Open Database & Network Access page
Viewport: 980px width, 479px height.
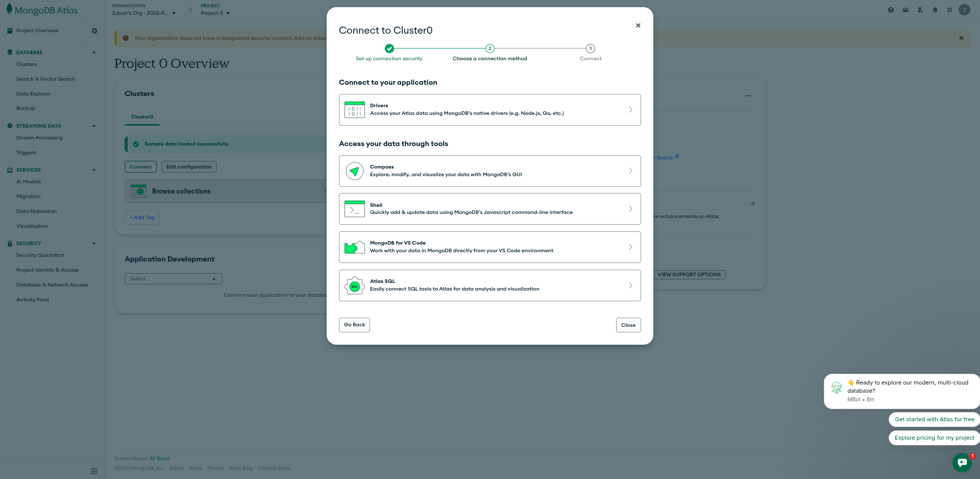tap(52, 285)
